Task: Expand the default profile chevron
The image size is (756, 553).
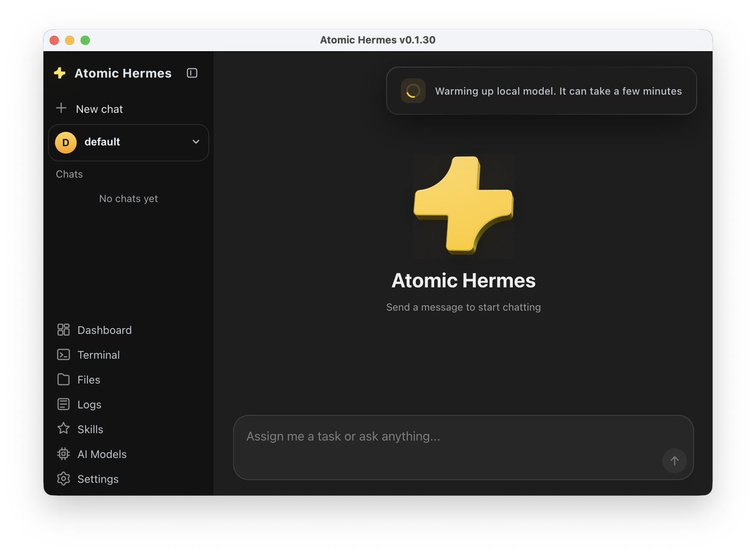Action: [196, 142]
